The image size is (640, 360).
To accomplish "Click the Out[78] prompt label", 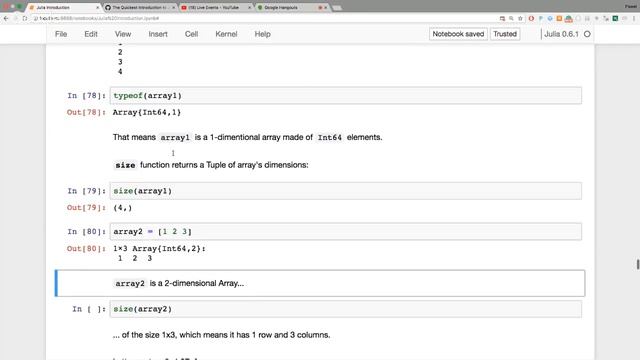I will tap(86, 112).
